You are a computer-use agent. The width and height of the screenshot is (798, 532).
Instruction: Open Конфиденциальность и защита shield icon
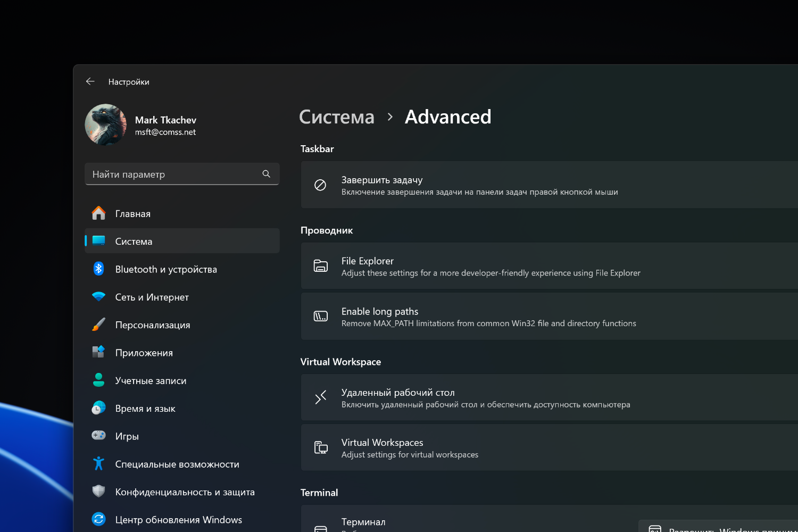pos(99,492)
